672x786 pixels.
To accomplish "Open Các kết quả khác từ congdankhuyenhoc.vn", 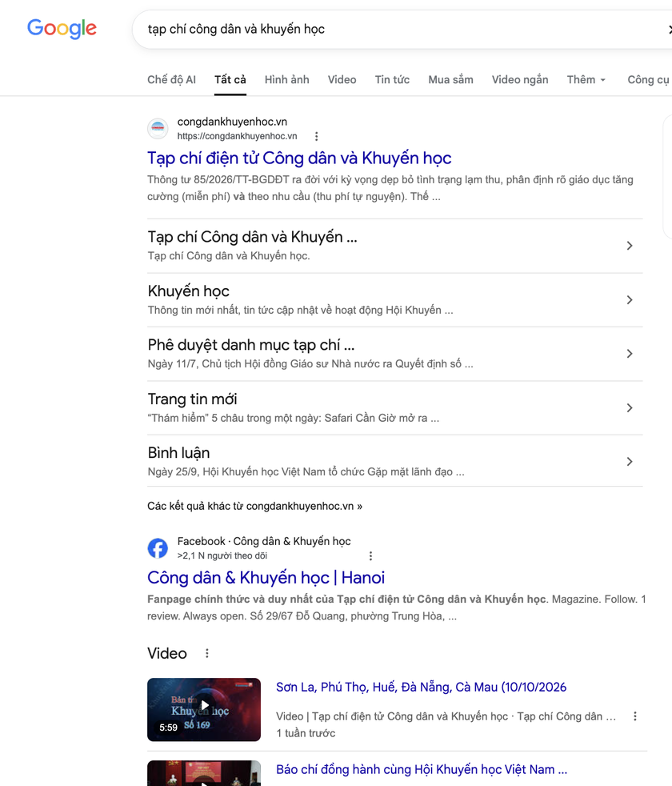I will point(254,507).
